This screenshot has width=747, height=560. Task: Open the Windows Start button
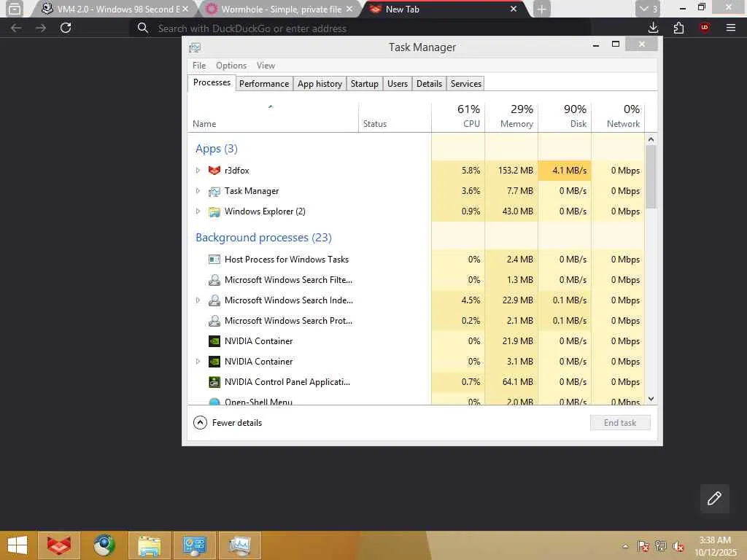pos(18,545)
